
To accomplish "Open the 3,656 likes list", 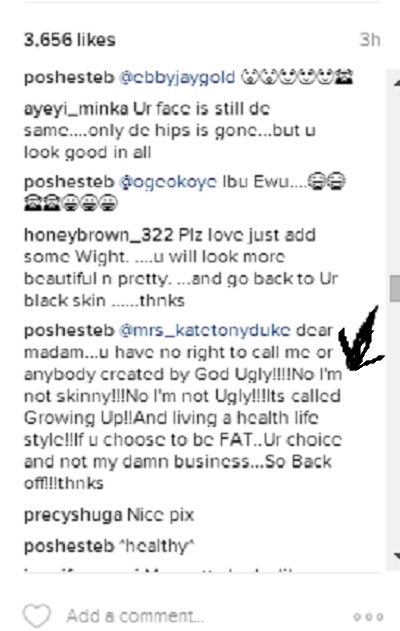I will coord(70,40).
